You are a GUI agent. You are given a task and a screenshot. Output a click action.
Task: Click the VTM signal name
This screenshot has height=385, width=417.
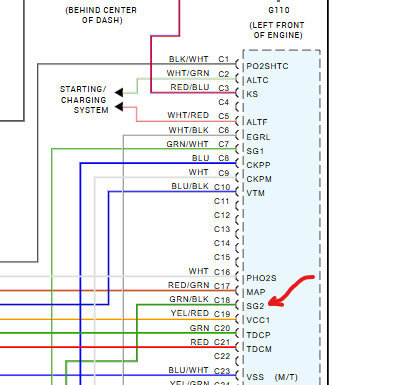pyautogui.click(x=255, y=193)
